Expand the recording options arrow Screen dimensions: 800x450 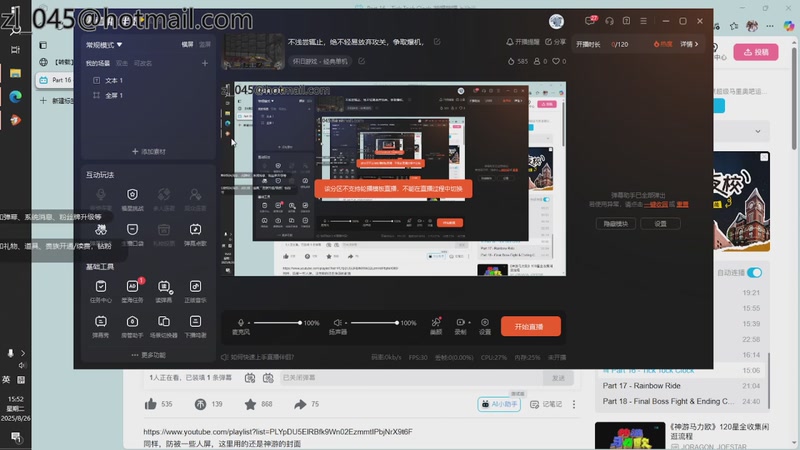click(x=469, y=322)
